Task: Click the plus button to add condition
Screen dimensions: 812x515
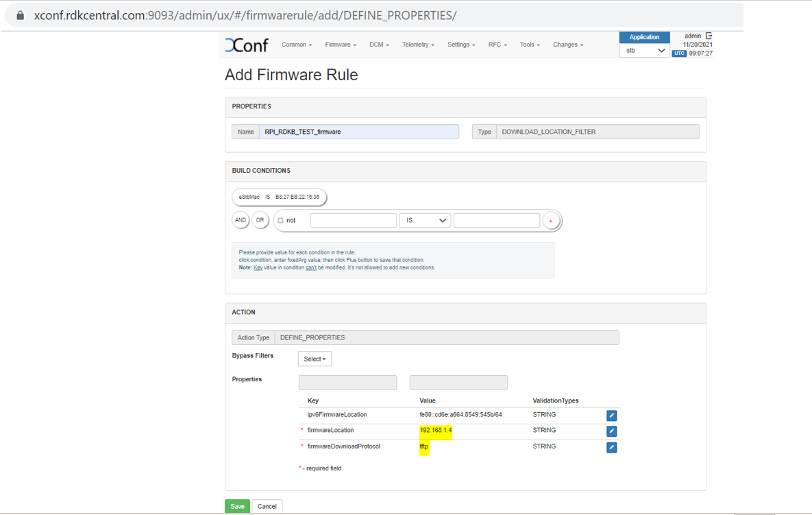Action: point(551,221)
